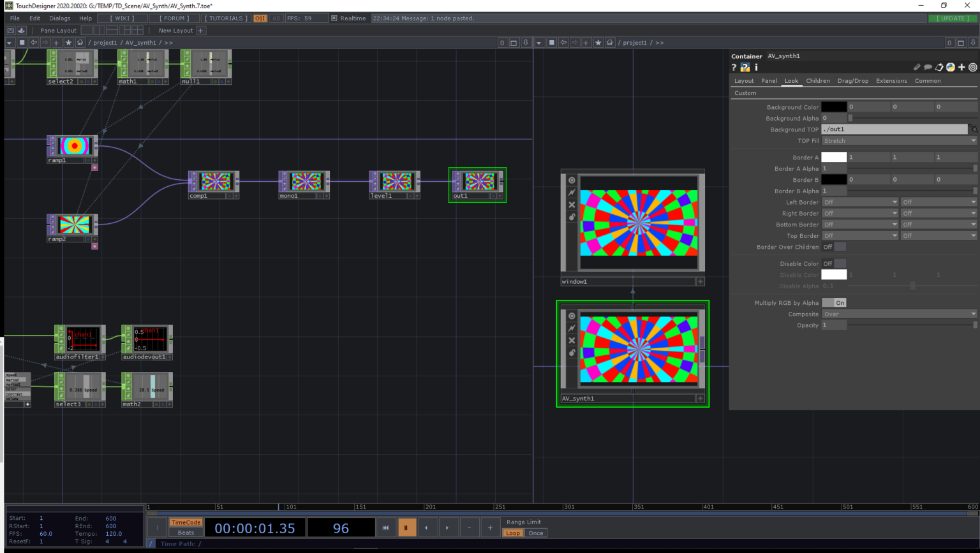Image resolution: width=980 pixels, height=553 pixels.
Task: Open the TOP Fill Stretch dropdown
Action: [x=899, y=141]
